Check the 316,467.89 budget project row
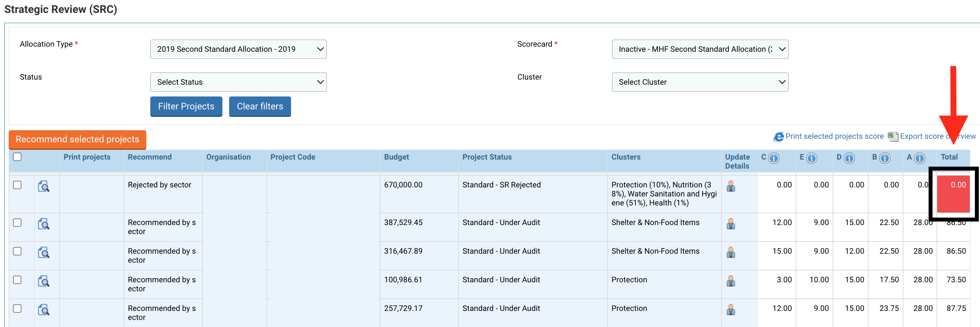The height and width of the screenshot is (327, 980). [x=17, y=251]
